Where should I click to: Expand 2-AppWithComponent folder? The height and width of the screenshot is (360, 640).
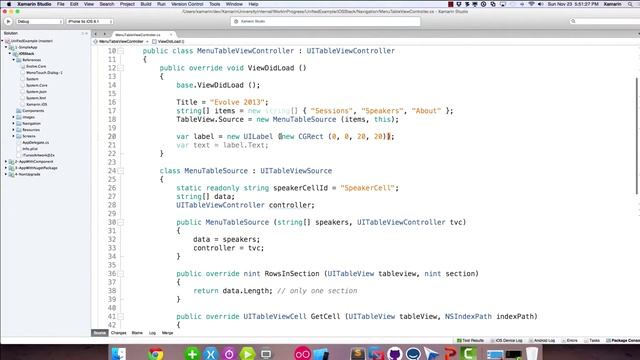pyautogui.click(x=6, y=162)
